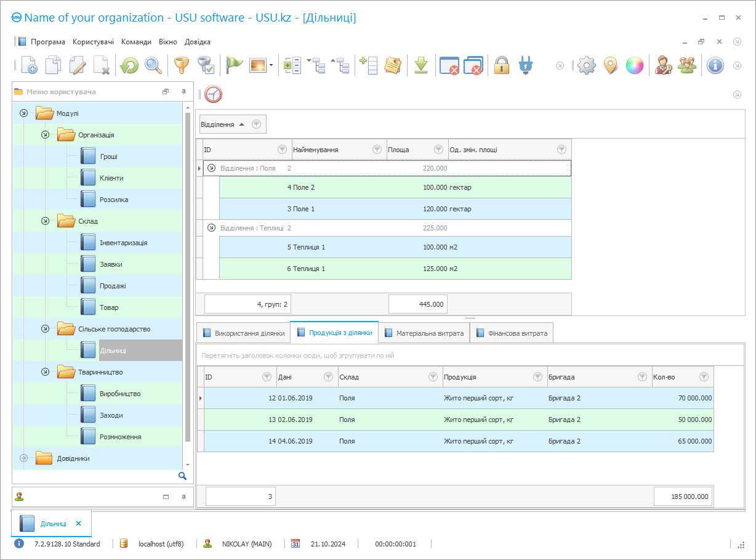The image size is (756, 560).
Task: Open the Інвентаризація module
Action: [123, 243]
